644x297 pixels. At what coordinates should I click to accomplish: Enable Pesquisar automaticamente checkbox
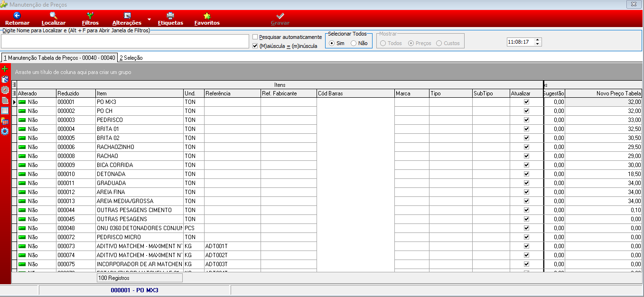[x=255, y=37]
